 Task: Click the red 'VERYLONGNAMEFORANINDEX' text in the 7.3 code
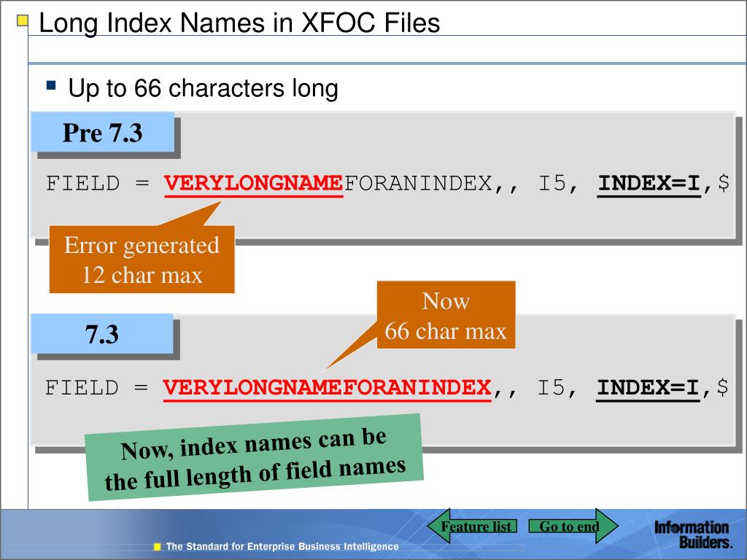(327, 388)
